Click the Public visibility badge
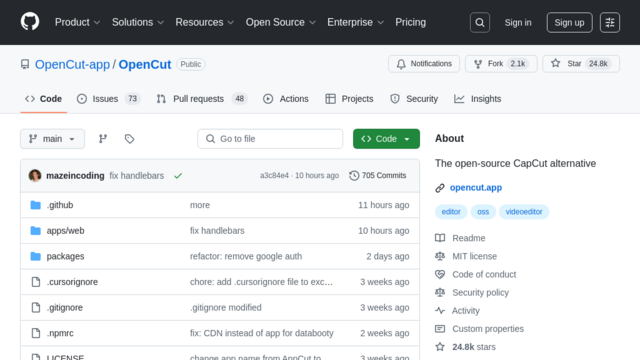 click(x=191, y=64)
